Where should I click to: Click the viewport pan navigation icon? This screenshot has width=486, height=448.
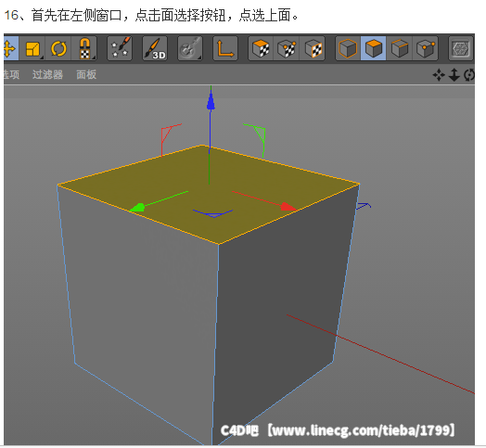coord(439,75)
